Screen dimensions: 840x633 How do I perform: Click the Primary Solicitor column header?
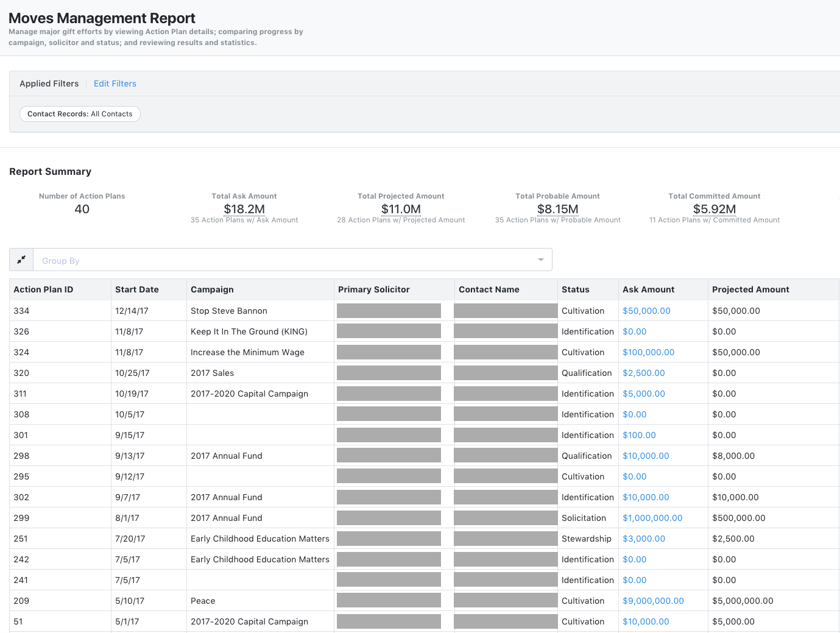pyautogui.click(x=373, y=289)
